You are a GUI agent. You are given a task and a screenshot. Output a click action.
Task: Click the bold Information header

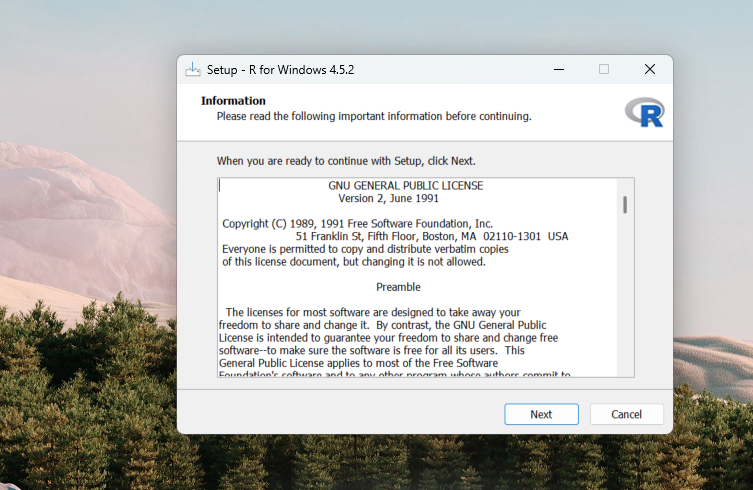click(x=233, y=101)
